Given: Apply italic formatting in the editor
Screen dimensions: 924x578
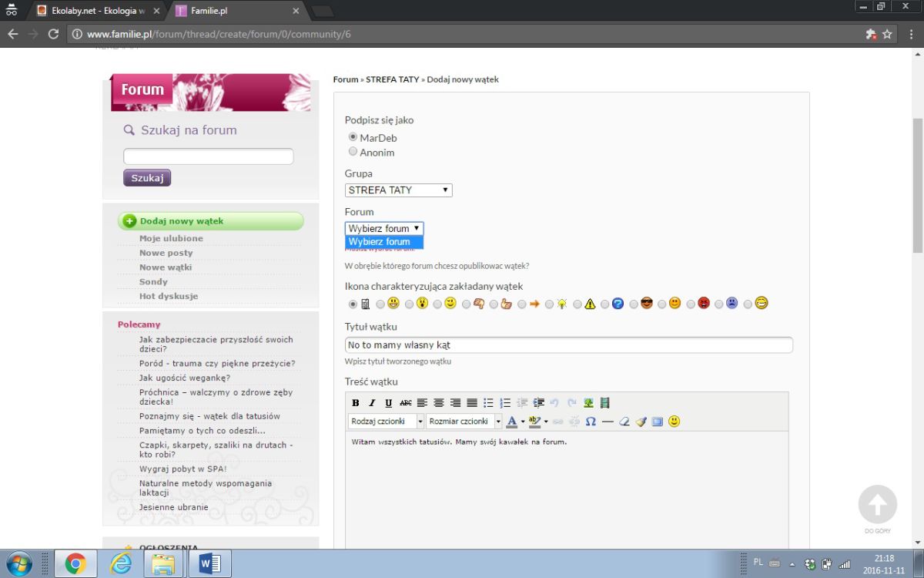Looking at the screenshot, I should pos(372,403).
